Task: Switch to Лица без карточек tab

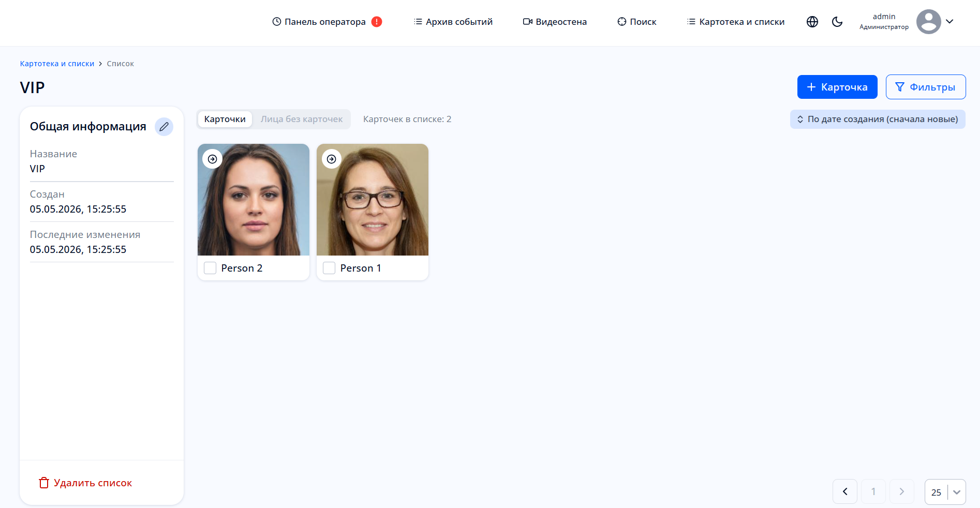Action: [302, 119]
